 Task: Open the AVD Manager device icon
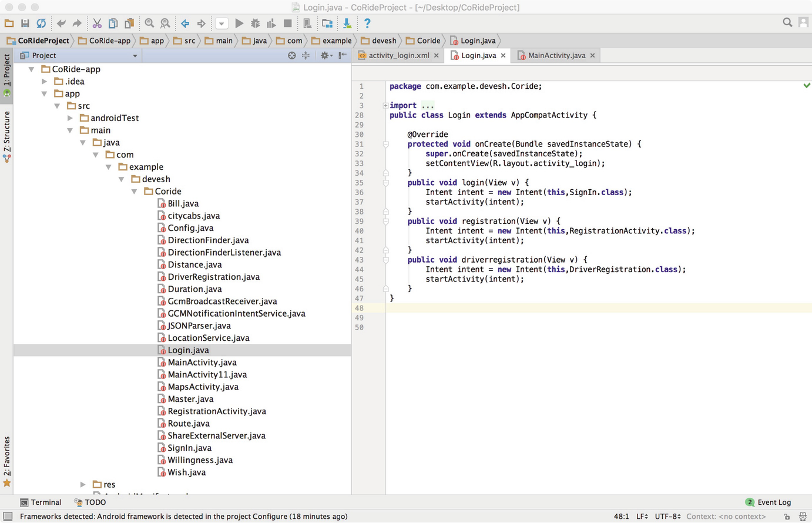(x=307, y=24)
